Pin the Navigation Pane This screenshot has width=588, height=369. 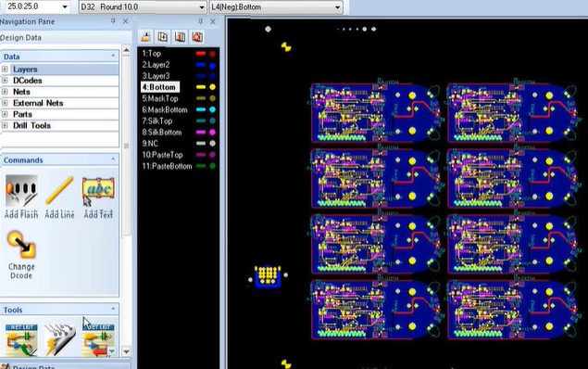[x=113, y=21]
